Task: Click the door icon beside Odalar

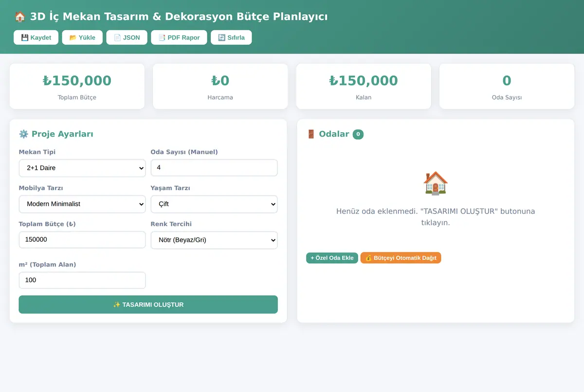Action: (x=311, y=134)
